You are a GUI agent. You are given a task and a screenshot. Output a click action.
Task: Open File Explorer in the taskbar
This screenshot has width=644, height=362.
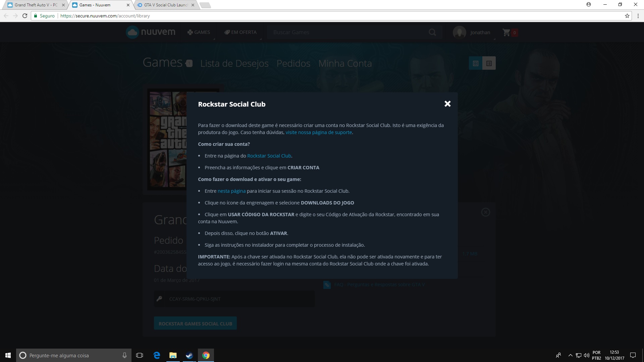pos(173,355)
